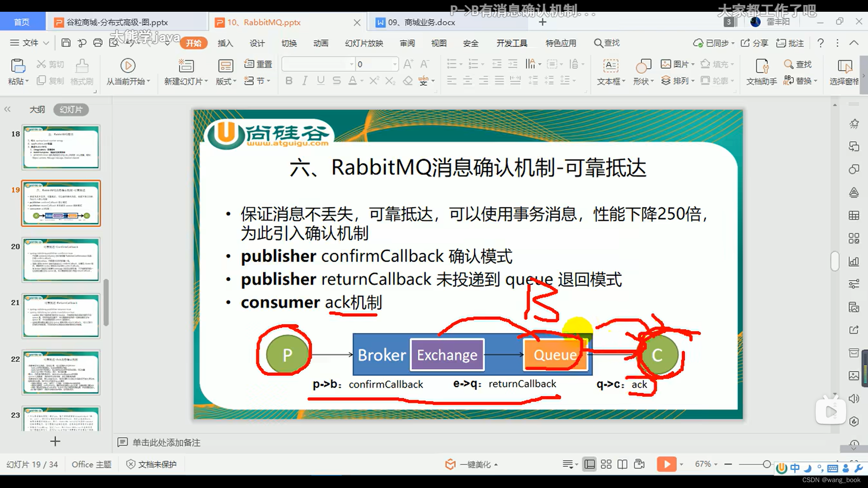The image size is (868, 488).
Task: Click the Paste clipboard icon
Action: pyautogui.click(x=18, y=66)
